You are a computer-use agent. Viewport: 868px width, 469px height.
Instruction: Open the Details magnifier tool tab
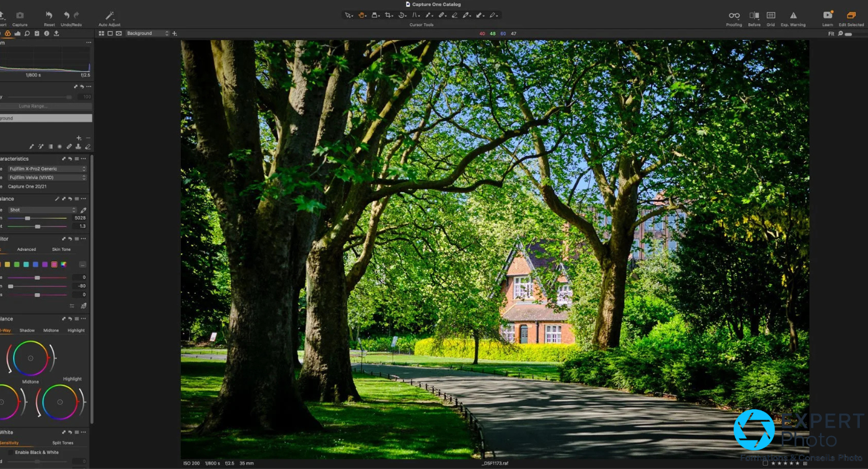27,34
